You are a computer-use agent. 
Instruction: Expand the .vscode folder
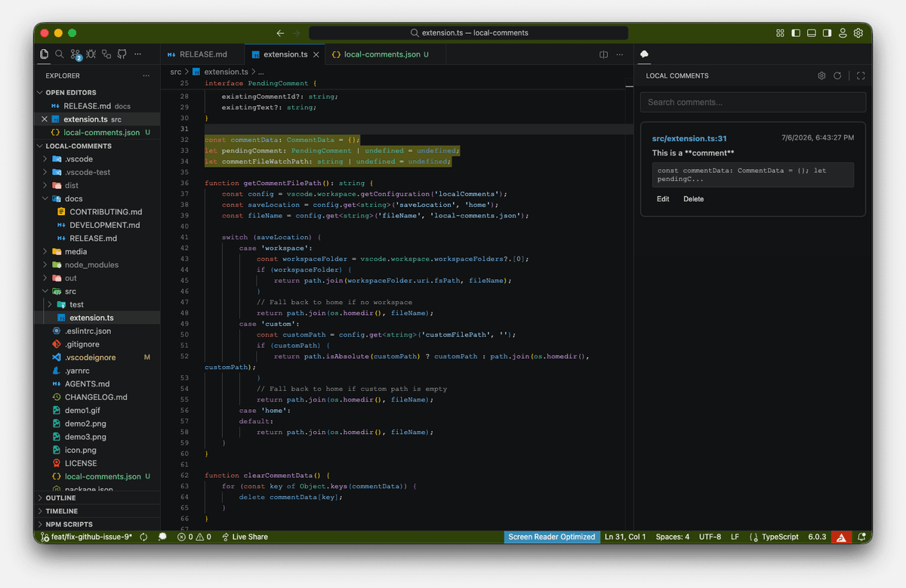pyautogui.click(x=97, y=159)
